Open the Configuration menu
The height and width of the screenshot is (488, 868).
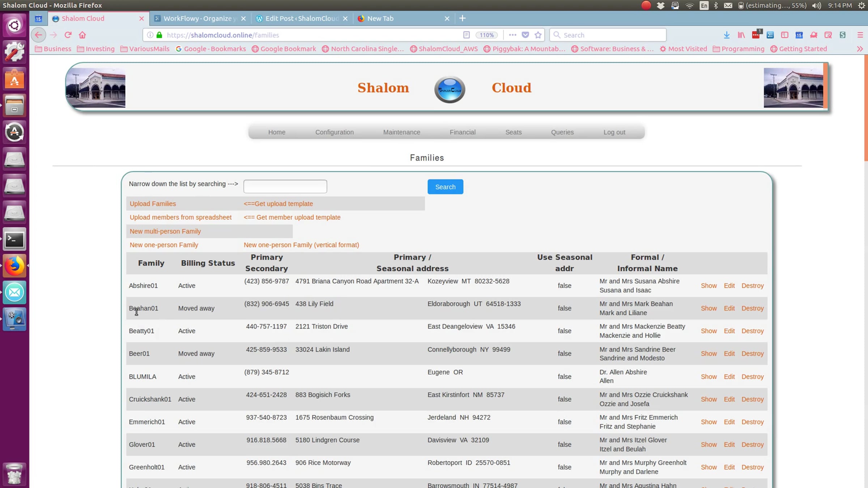[x=335, y=132]
